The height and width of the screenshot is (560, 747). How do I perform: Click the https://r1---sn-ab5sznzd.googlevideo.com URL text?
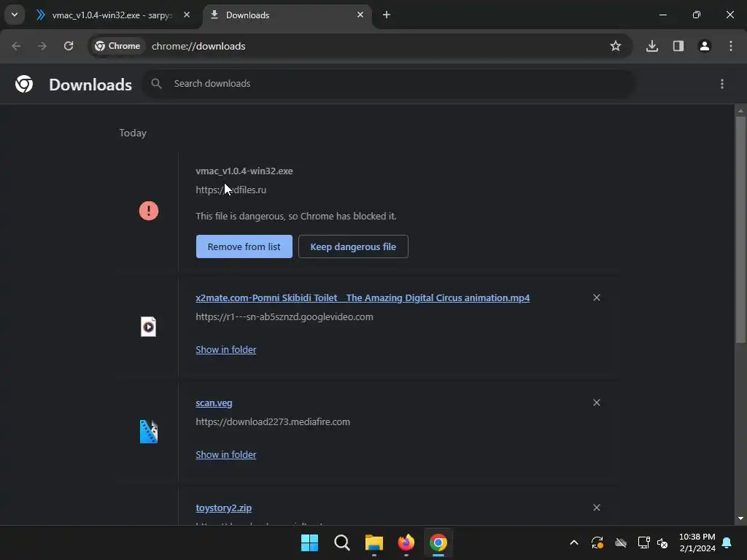click(285, 317)
